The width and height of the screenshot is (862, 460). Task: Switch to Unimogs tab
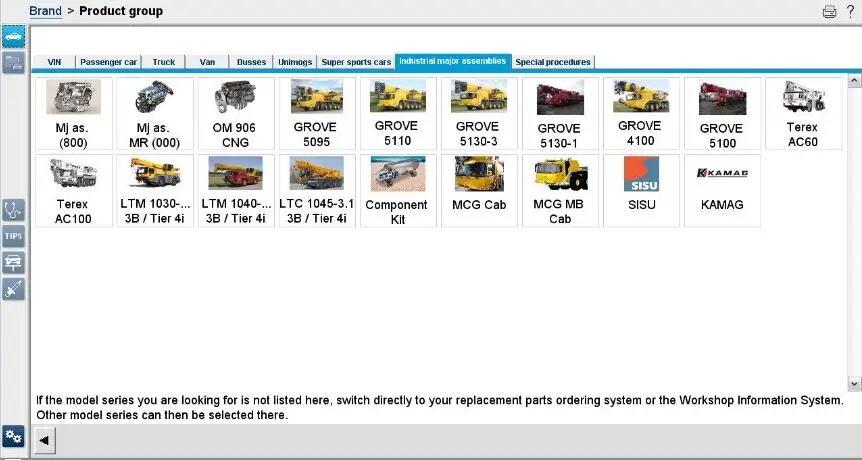coord(295,62)
